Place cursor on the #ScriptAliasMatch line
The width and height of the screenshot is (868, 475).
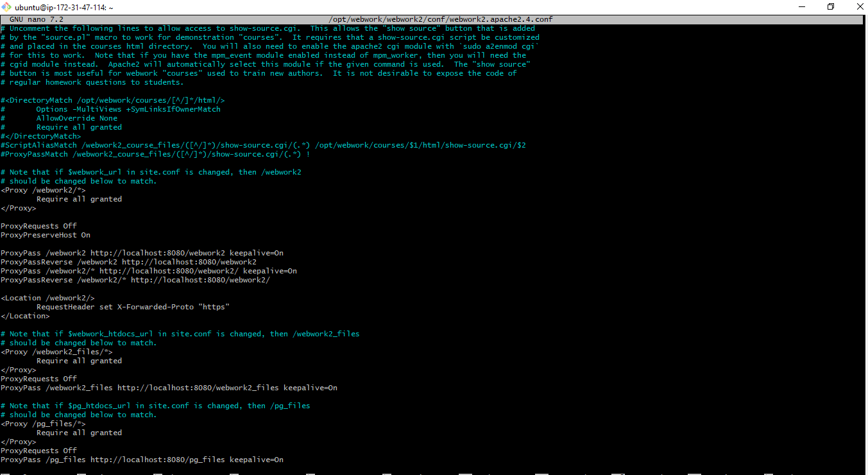click(x=263, y=145)
